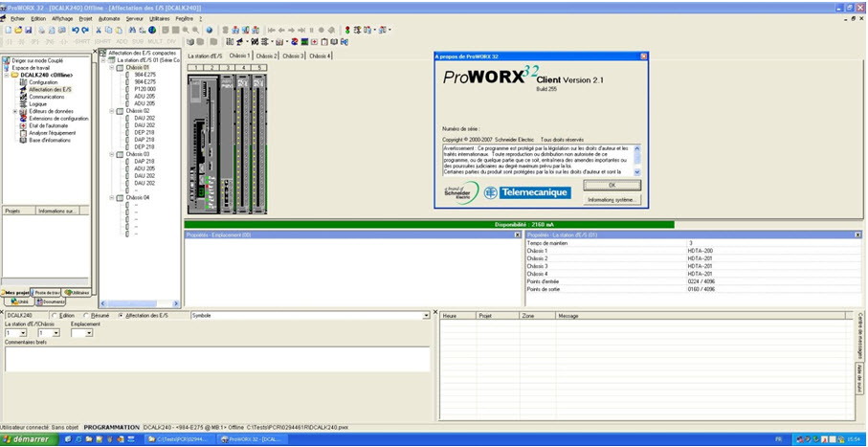Close the Propriétés - Emplacement panel
Image resolution: width=868 pixels, height=447 pixels.
click(x=517, y=235)
